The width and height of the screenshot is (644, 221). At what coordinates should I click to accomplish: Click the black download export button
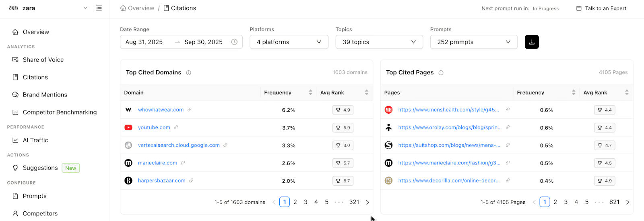click(532, 42)
